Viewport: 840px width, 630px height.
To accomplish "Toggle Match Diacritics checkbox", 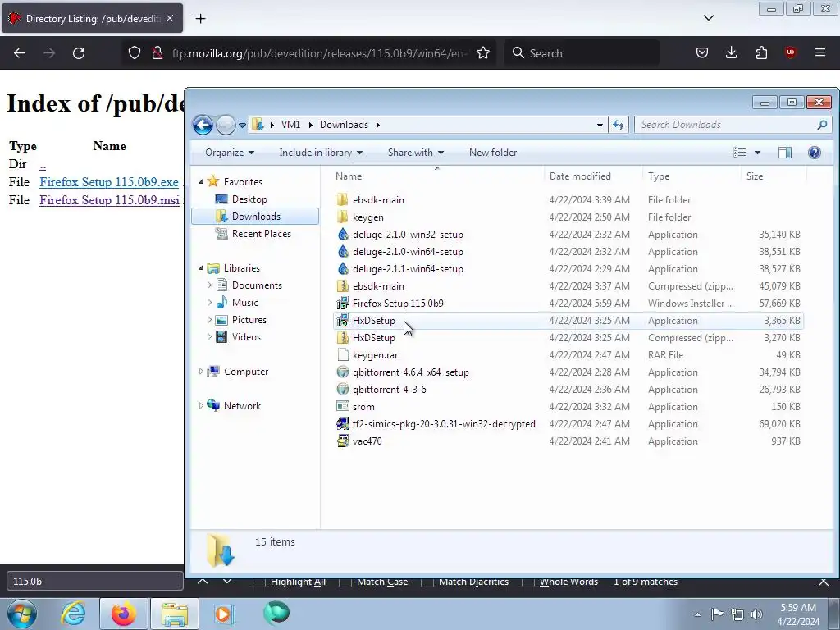I will tap(427, 582).
